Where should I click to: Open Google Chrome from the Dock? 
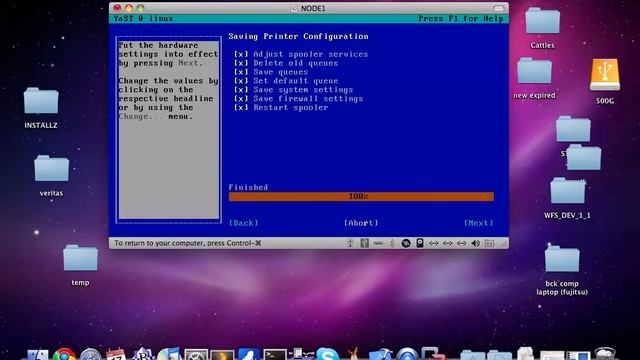[64, 354]
